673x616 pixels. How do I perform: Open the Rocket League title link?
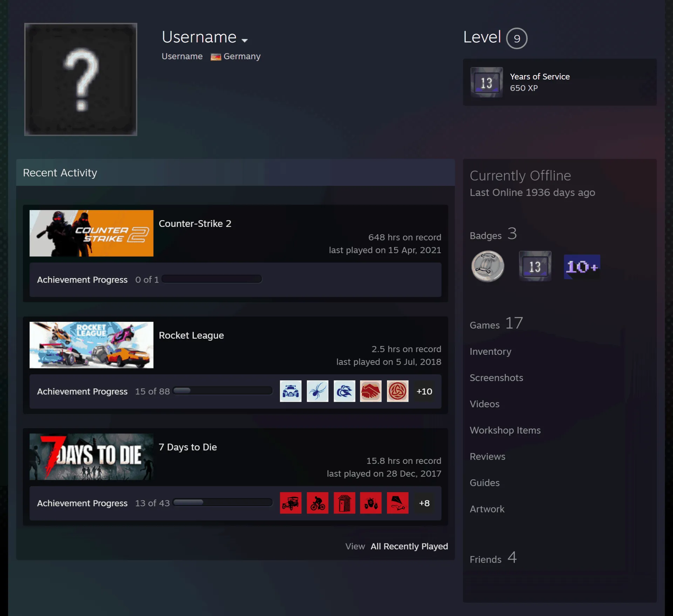coord(191,336)
